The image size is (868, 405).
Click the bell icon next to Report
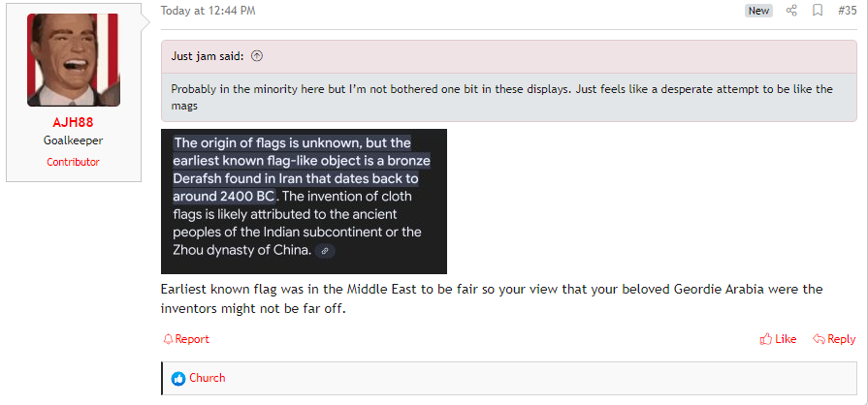click(x=169, y=339)
